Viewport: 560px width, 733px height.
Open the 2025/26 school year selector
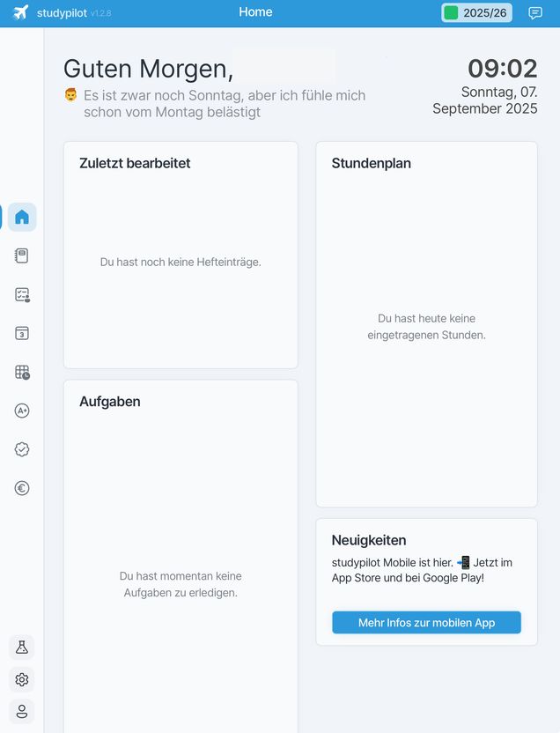[x=476, y=13]
